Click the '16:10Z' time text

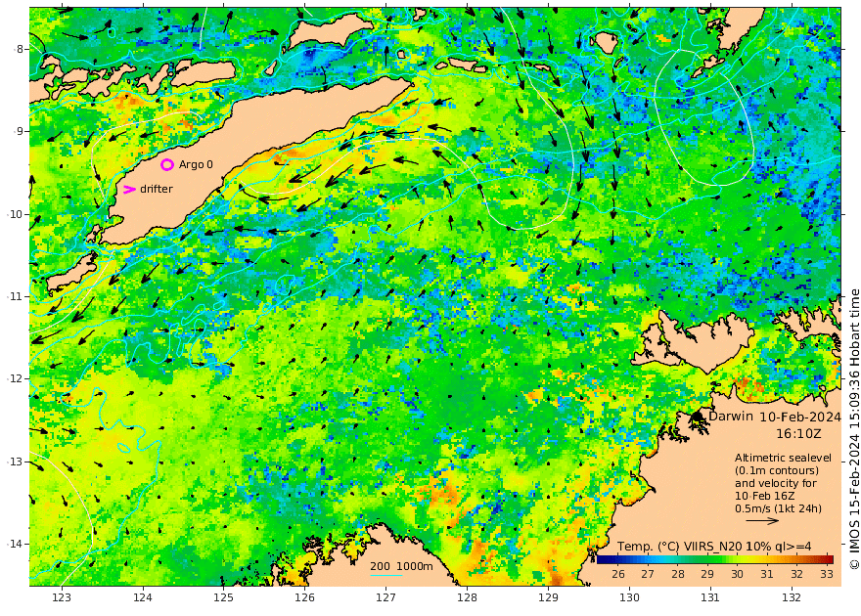pos(798,434)
